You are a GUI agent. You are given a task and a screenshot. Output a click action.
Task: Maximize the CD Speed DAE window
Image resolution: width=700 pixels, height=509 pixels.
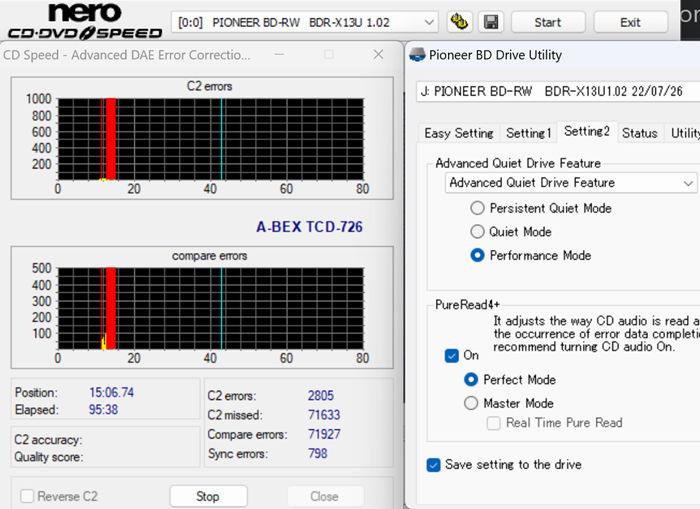pyautogui.click(x=328, y=55)
